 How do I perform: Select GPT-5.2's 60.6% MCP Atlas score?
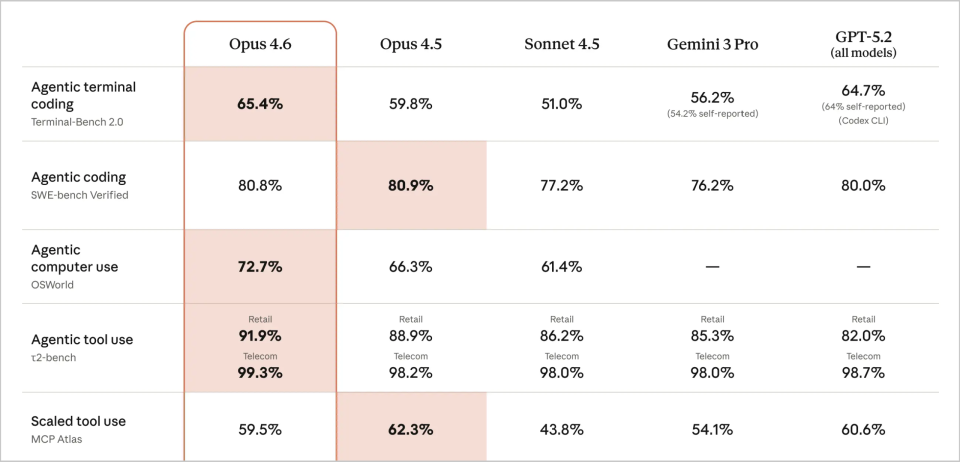coord(863,430)
